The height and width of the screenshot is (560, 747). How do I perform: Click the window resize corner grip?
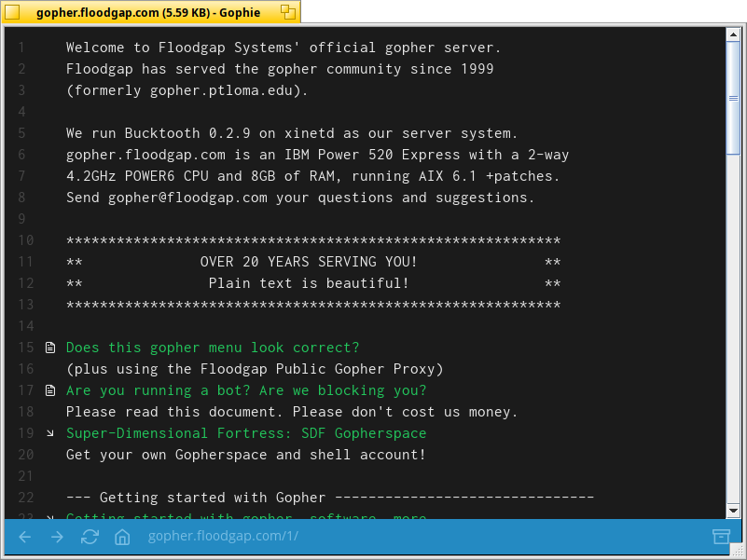click(x=737, y=550)
